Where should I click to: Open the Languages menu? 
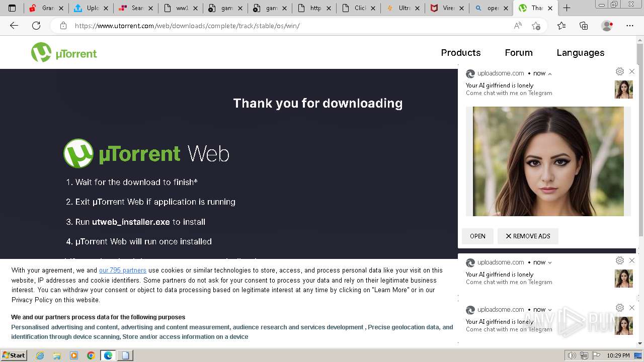tap(581, 53)
